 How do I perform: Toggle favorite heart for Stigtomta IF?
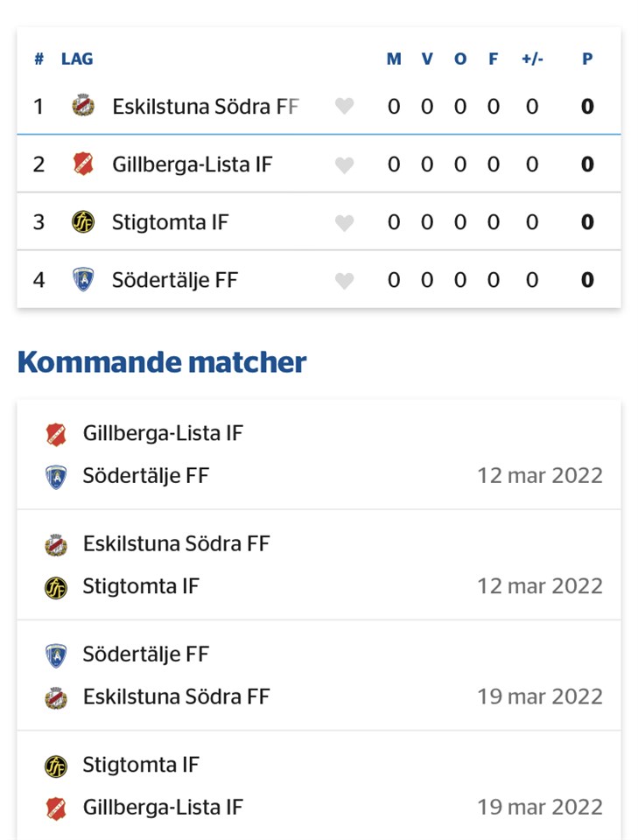[x=345, y=222]
